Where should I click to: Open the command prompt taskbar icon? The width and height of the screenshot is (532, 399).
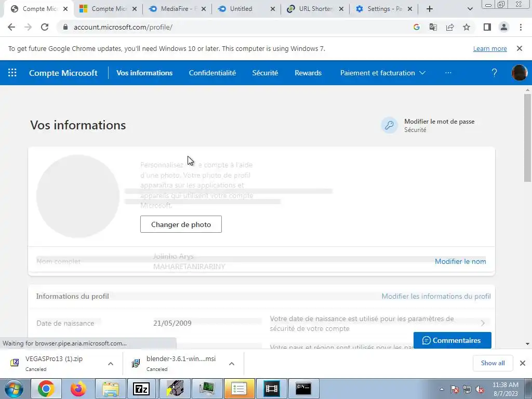click(303, 389)
